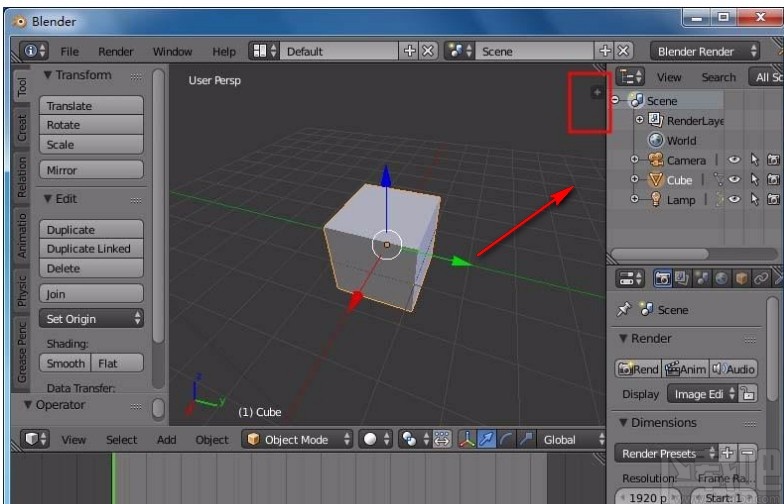Image resolution: width=784 pixels, height=504 pixels.
Task: Remove a render preset with minus
Action: click(748, 453)
